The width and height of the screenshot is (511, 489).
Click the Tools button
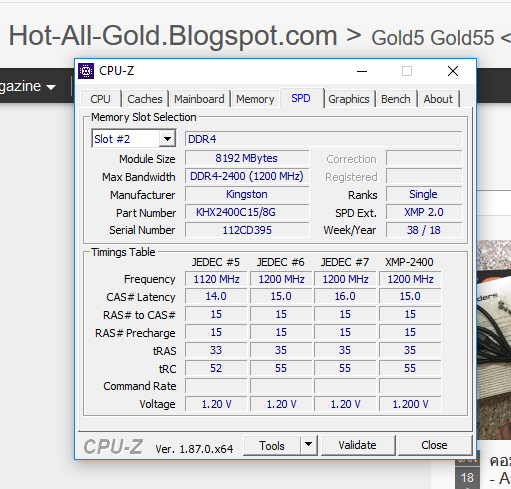point(272,446)
